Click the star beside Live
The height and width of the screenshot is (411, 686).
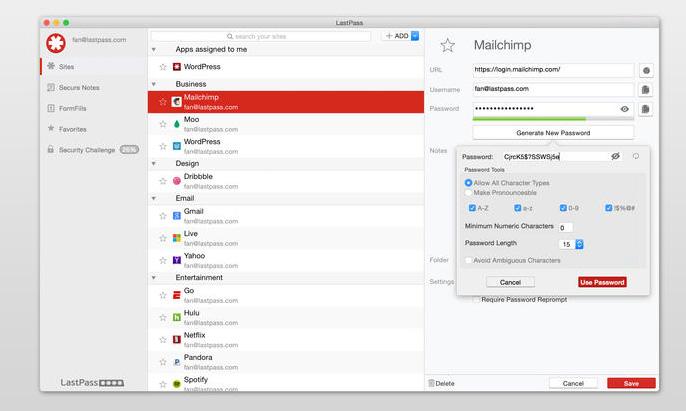163,239
